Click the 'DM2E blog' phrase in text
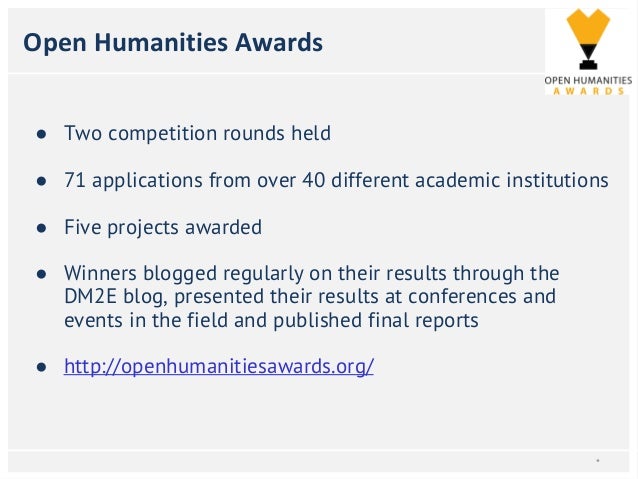638x479 pixels. pos(116,297)
